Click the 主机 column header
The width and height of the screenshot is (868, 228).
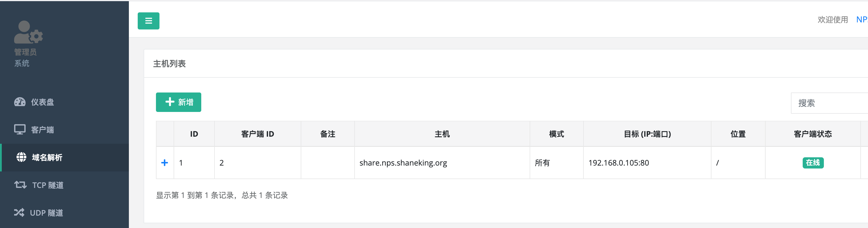442,134
